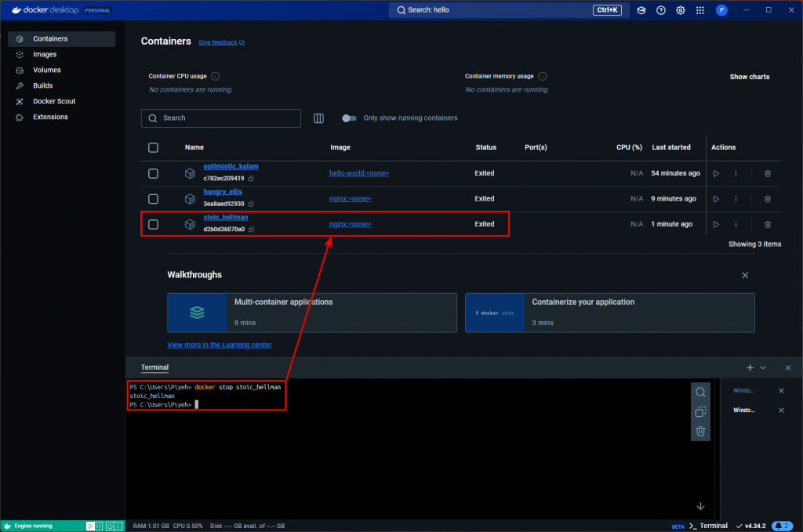Open Settings gear icon in header
803x532 pixels.
click(x=680, y=10)
